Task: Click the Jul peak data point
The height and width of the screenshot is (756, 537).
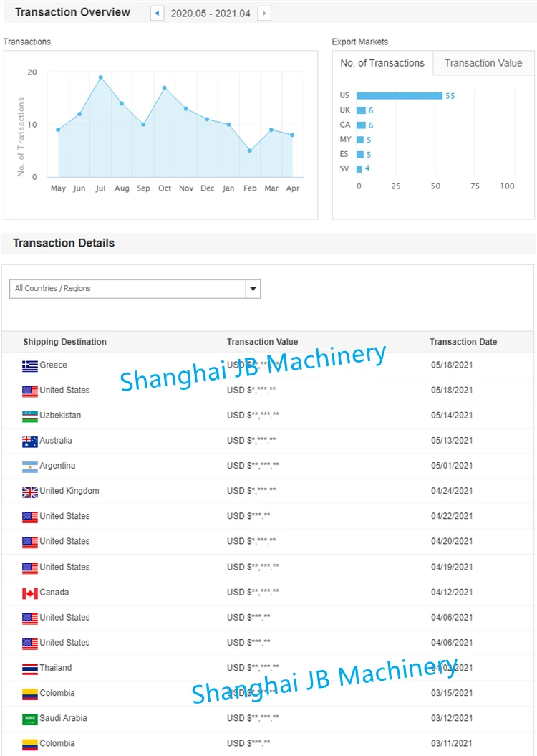Action: [101, 77]
